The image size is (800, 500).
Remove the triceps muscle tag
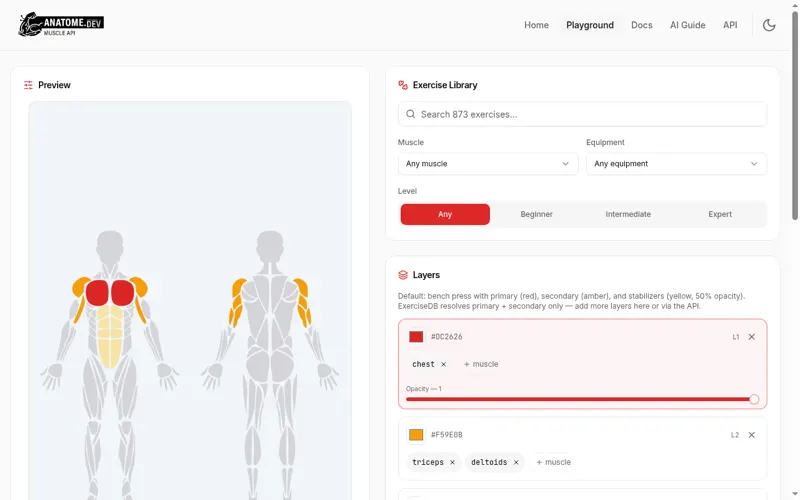[x=452, y=462]
